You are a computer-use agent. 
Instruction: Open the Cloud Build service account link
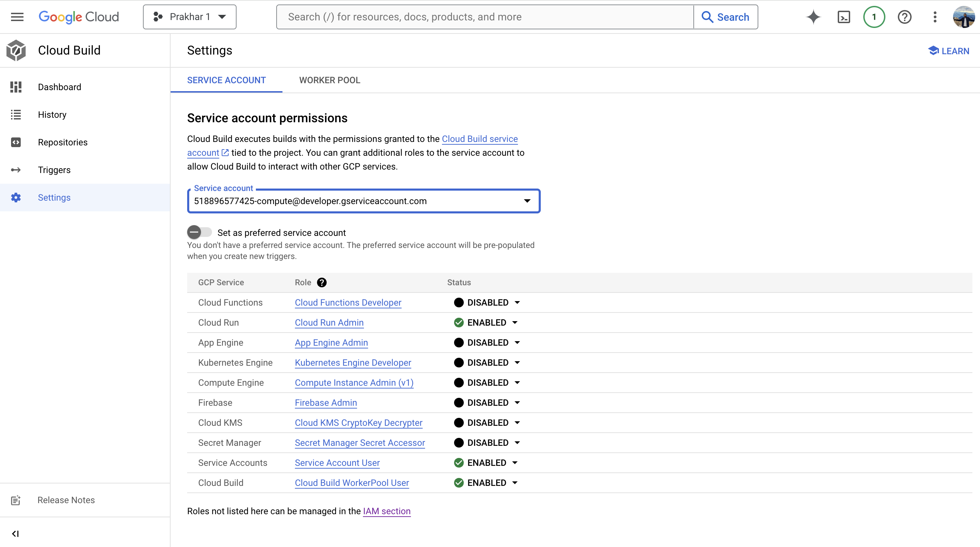[x=479, y=139]
